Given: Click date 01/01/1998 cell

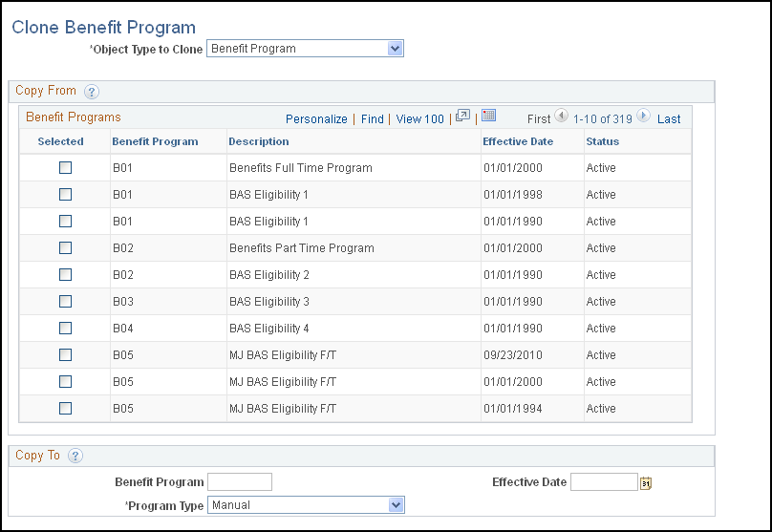Looking at the screenshot, I should tap(513, 195).
